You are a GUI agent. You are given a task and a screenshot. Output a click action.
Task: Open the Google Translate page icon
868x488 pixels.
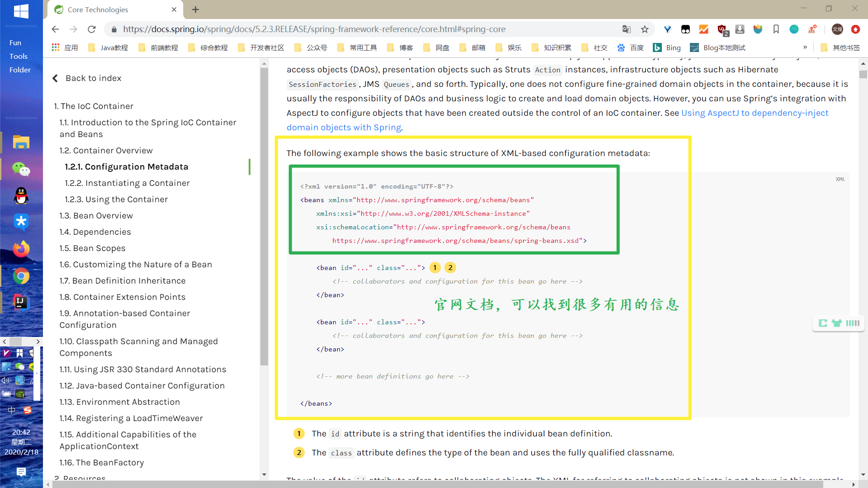tap(626, 29)
